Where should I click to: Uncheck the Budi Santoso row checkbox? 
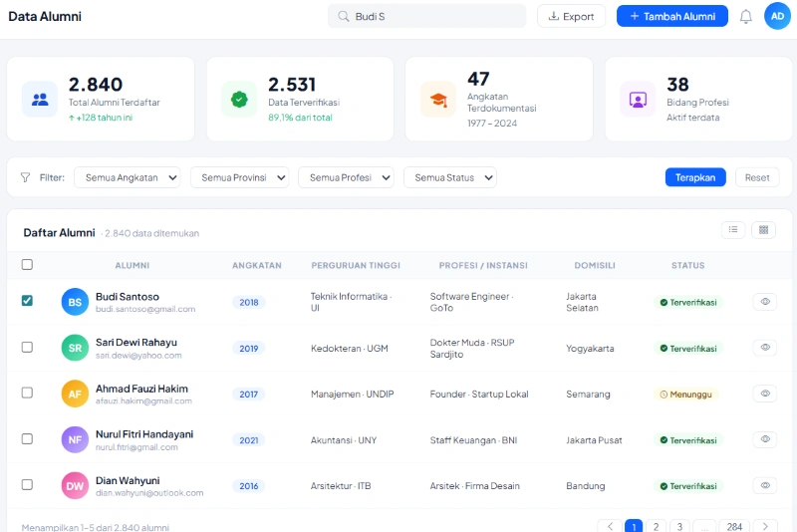pos(27,301)
